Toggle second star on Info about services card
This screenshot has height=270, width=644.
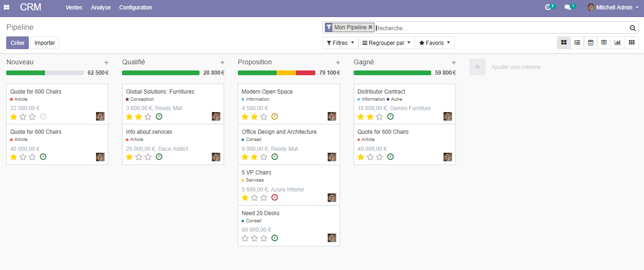point(139,157)
